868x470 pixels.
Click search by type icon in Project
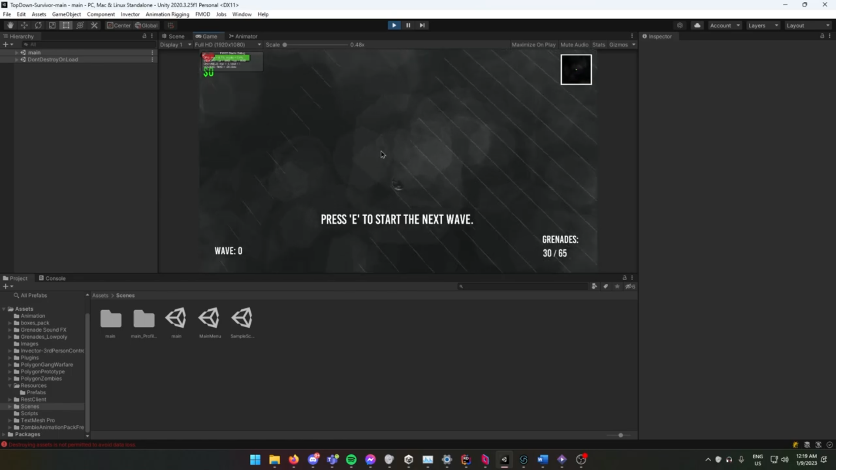point(594,286)
